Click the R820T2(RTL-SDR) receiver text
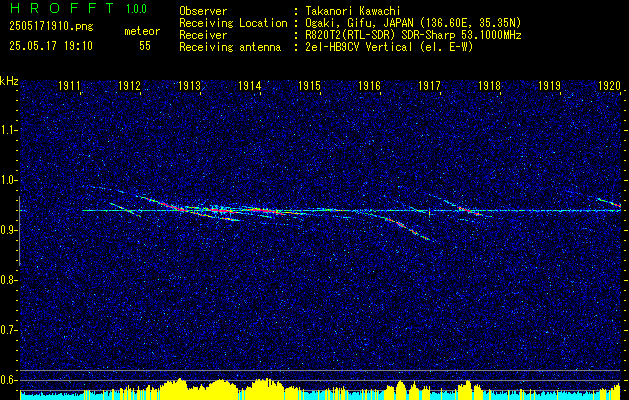Screen dimensions: 629x400 click(x=413, y=35)
